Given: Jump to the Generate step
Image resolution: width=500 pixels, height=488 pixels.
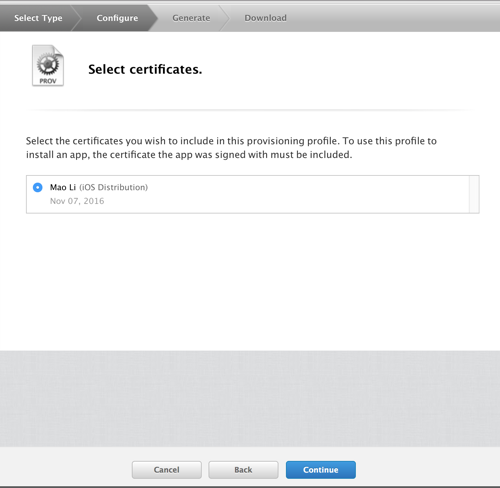Looking at the screenshot, I should click(191, 18).
